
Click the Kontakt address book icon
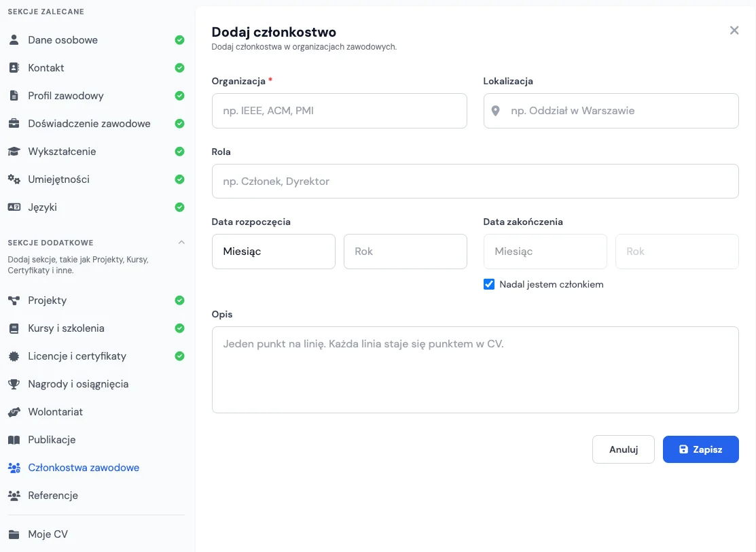14,68
